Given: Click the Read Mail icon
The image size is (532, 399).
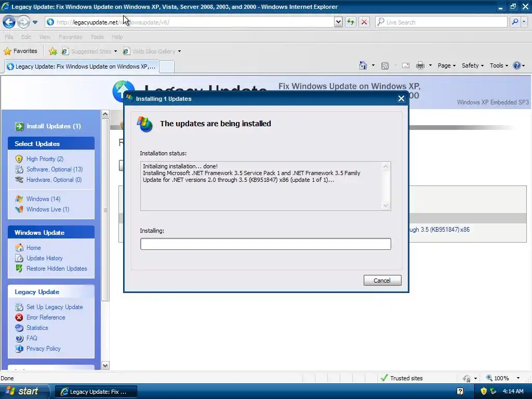Looking at the screenshot, I should click(406, 65).
